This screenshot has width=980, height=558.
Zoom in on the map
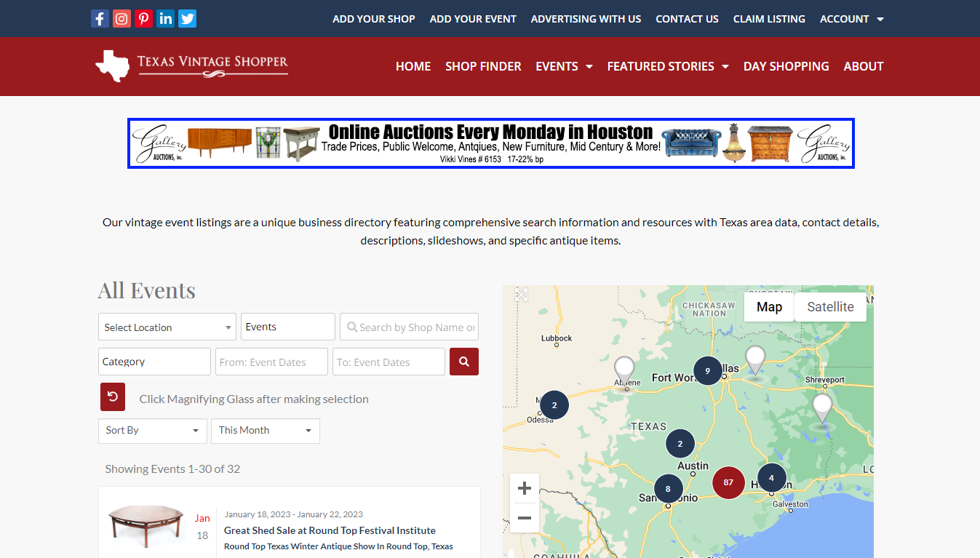pos(525,489)
